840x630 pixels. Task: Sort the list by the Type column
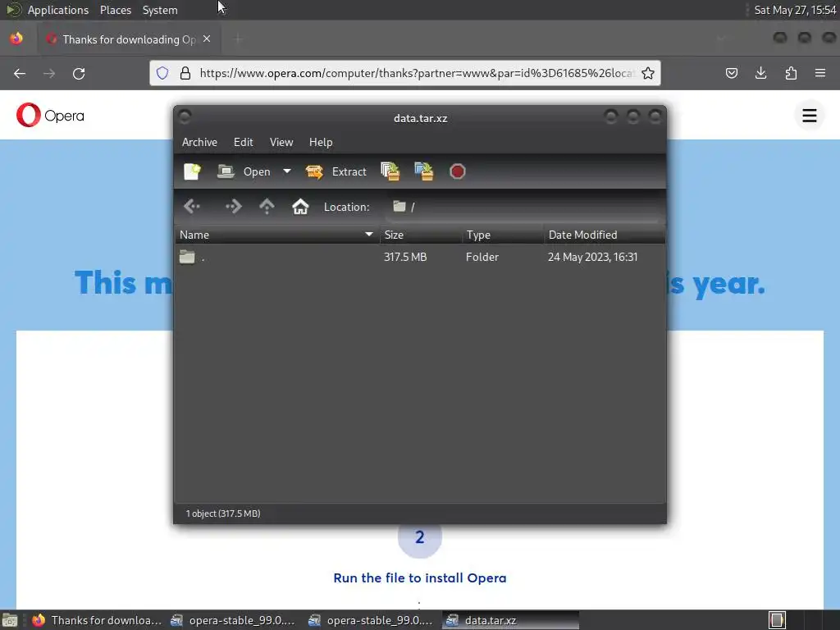[503, 235]
